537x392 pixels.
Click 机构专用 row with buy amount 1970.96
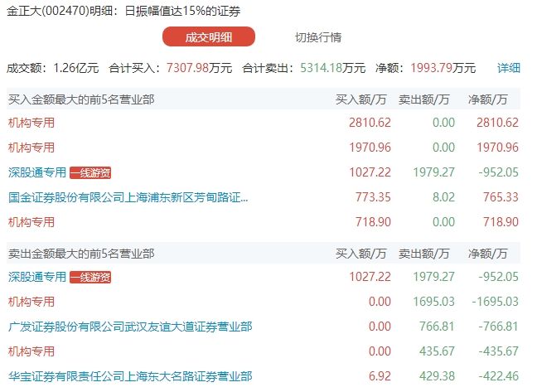pyautogui.click(x=264, y=148)
